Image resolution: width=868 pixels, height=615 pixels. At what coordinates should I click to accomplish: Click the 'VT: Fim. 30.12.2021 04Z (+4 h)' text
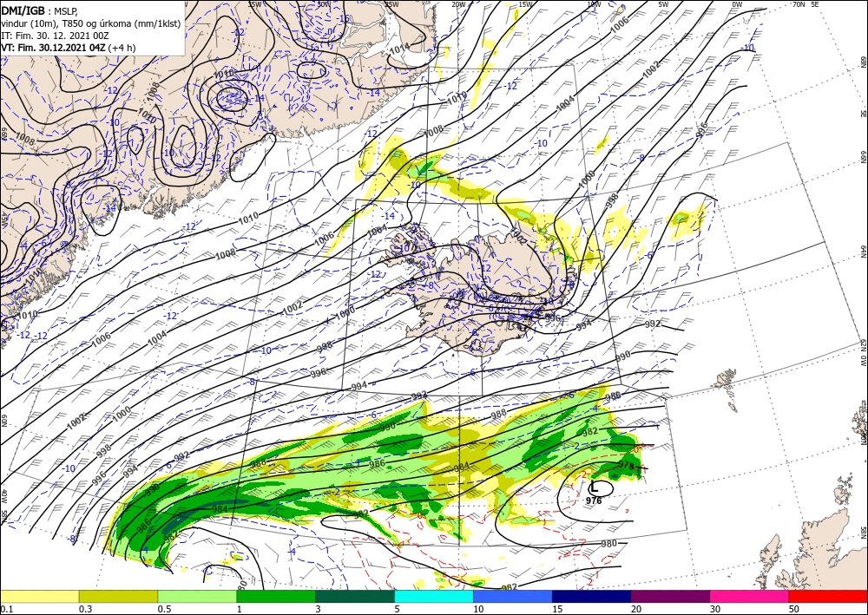69,48
